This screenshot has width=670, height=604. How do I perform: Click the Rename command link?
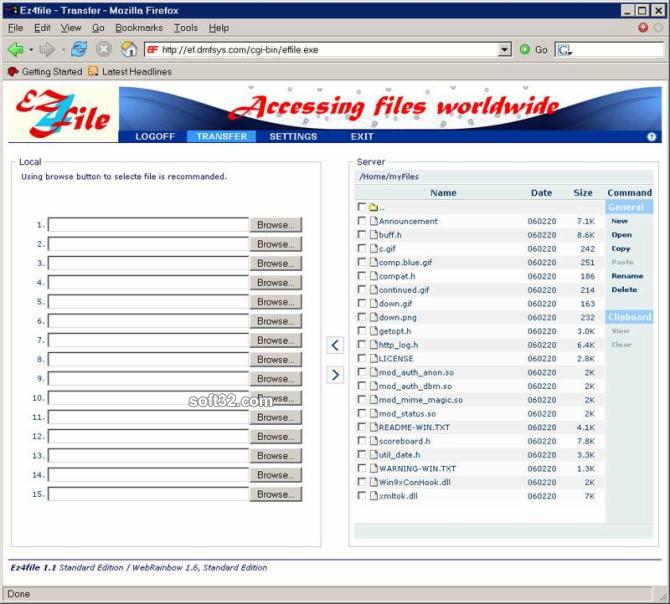(627, 276)
